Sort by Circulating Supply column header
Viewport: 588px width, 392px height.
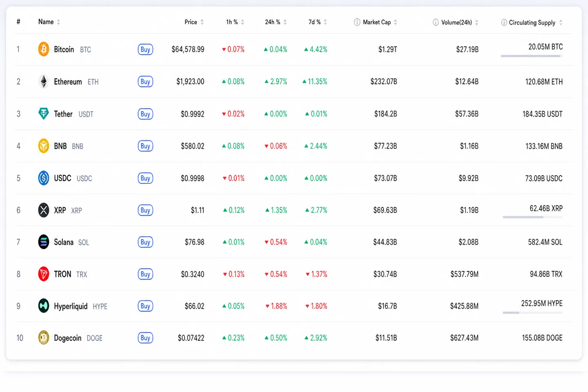tap(536, 22)
